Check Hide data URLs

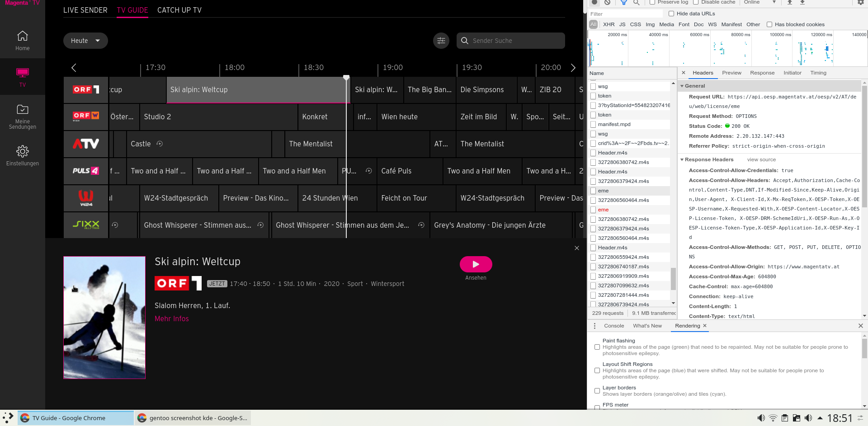[x=671, y=14]
